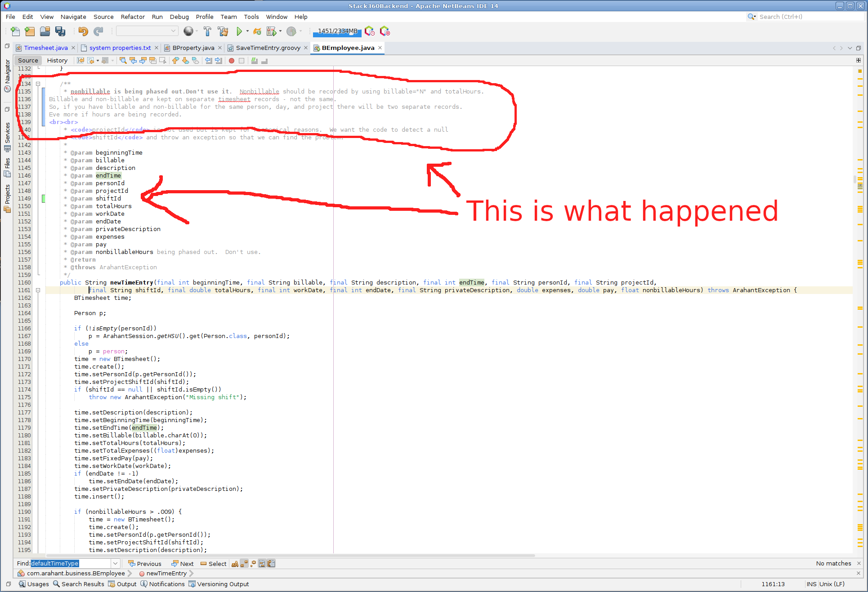Toggle Regular Expression option in find bar
Screen dimensions: 868x592
(x=253, y=564)
